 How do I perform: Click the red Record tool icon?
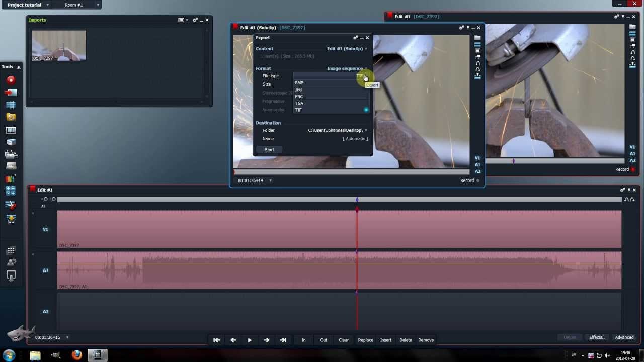11,80
